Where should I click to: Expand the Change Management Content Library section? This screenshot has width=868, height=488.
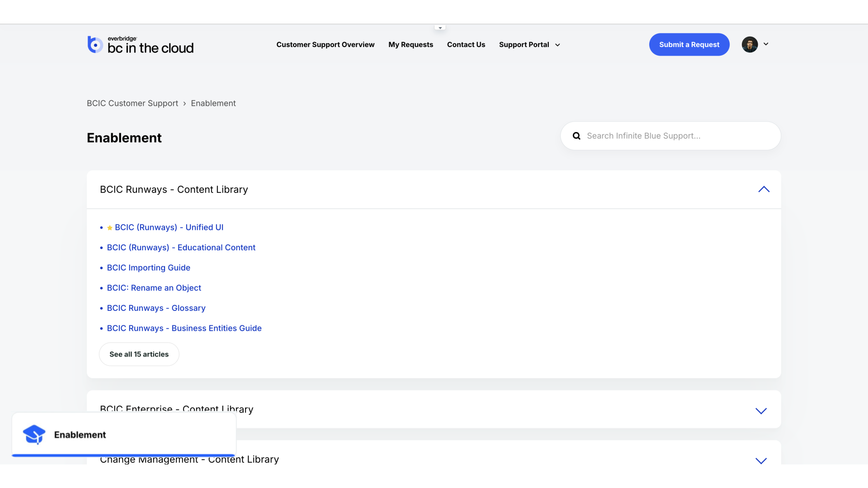(x=761, y=460)
